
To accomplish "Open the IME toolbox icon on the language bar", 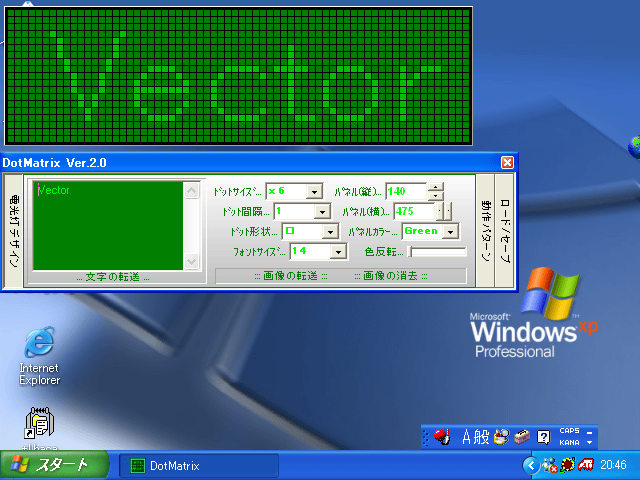I will (522, 437).
